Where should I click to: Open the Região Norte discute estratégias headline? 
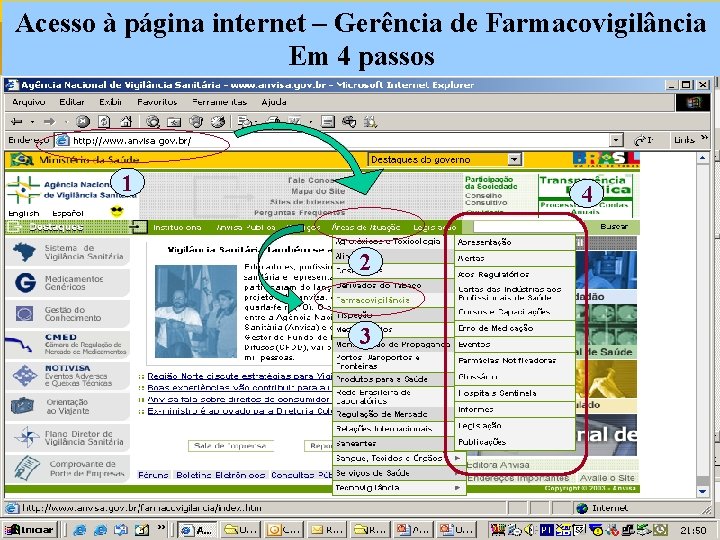(239, 376)
